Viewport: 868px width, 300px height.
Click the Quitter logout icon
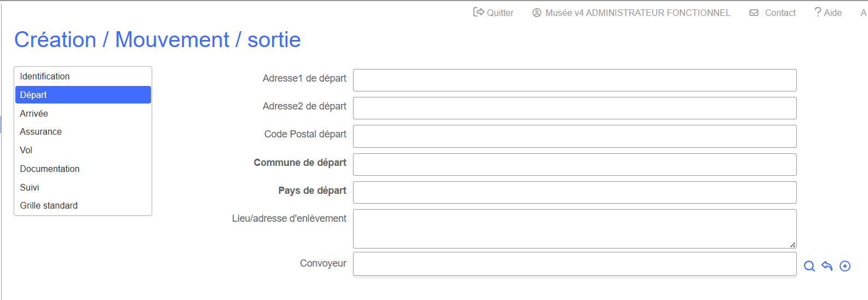click(478, 12)
